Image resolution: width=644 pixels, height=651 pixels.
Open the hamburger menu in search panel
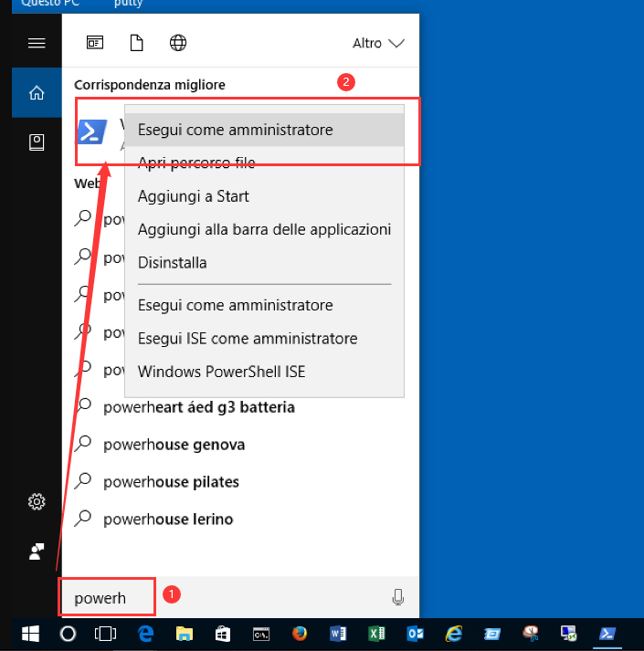tap(37, 43)
